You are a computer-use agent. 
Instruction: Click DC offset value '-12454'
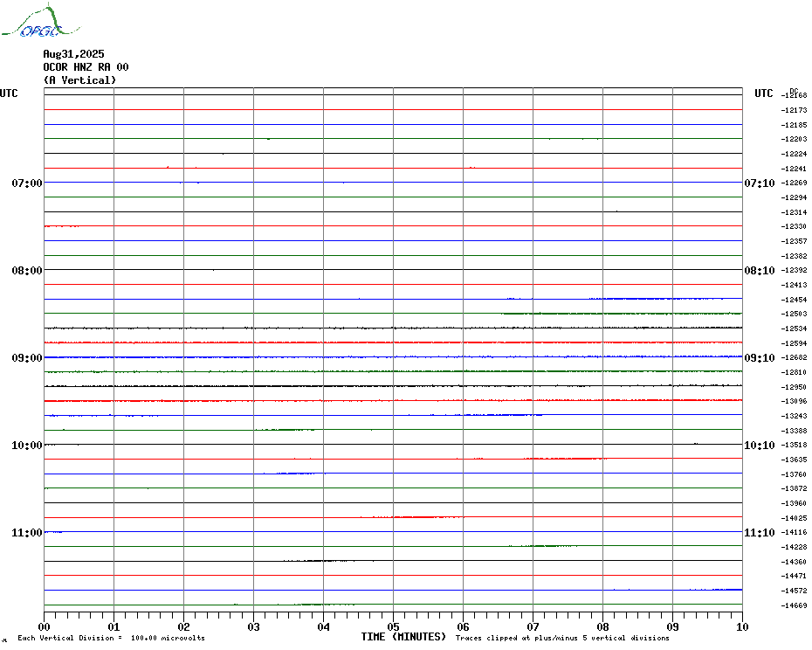click(794, 300)
